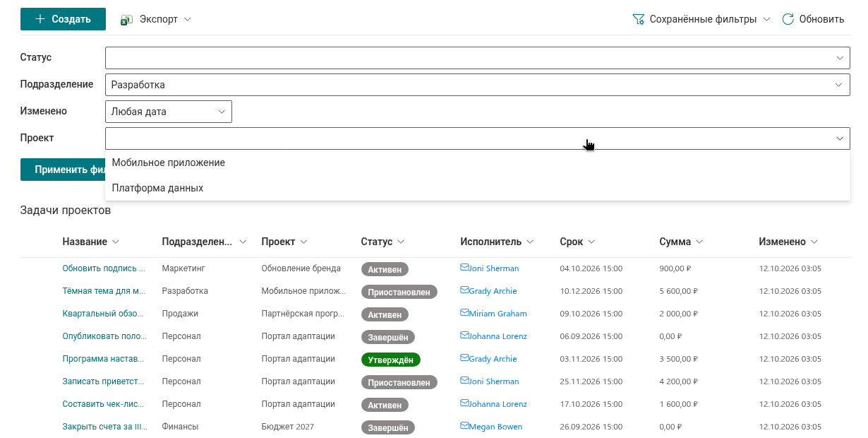This screenshot has width=868, height=438.
Task: Choose Мобильное приложение from the list
Action: click(x=478, y=162)
